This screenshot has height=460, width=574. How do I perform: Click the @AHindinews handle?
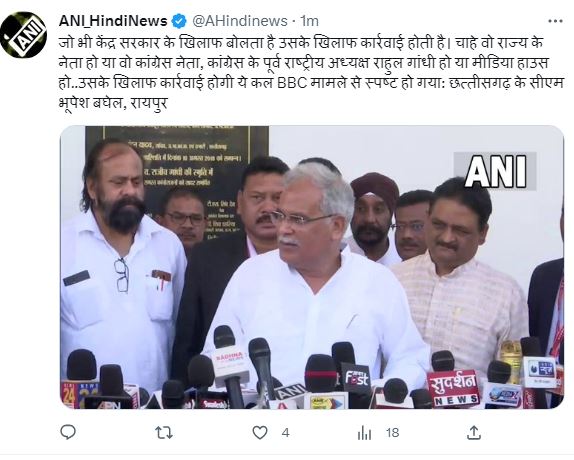coord(240,21)
